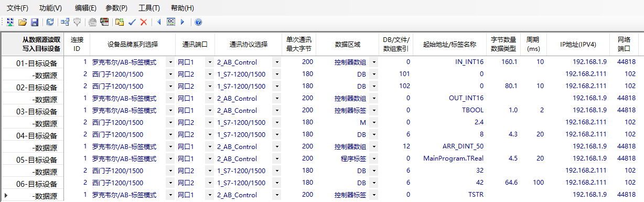
Task: Click the red X cancel icon
Action: click(144, 22)
